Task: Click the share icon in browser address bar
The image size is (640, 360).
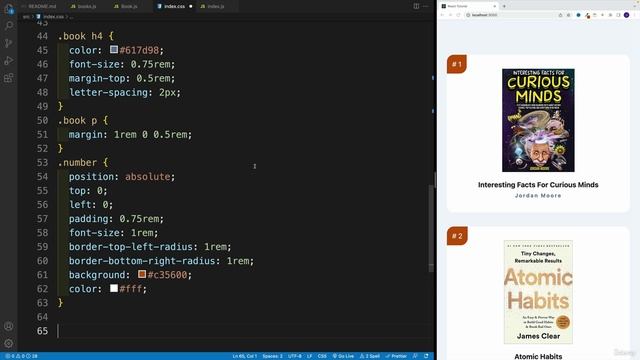Action: point(560,15)
